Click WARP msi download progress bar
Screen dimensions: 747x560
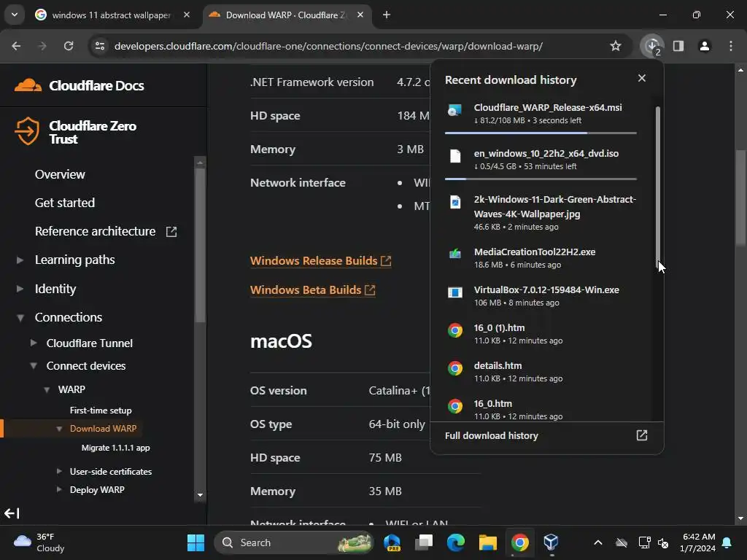click(541, 133)
